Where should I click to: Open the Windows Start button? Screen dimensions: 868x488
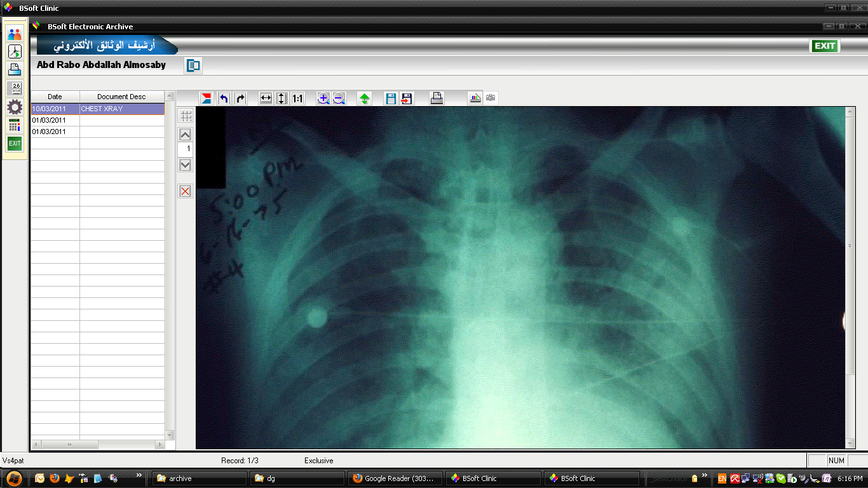coord(14,478)
